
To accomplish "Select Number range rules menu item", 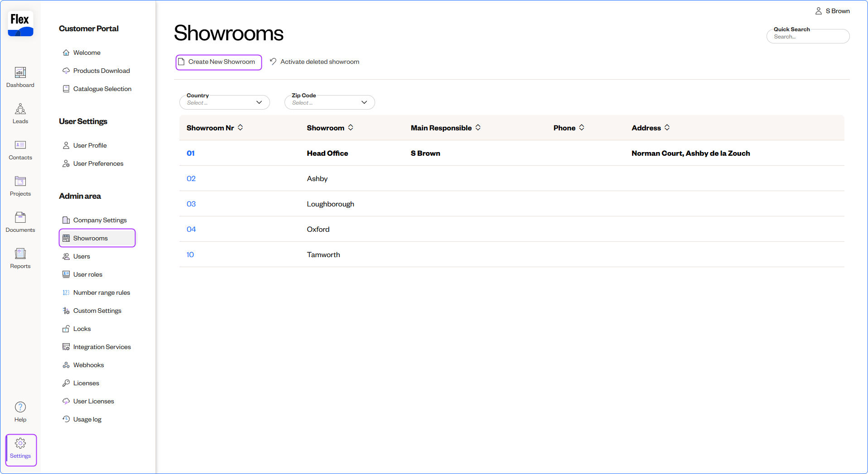I will 101,292.
